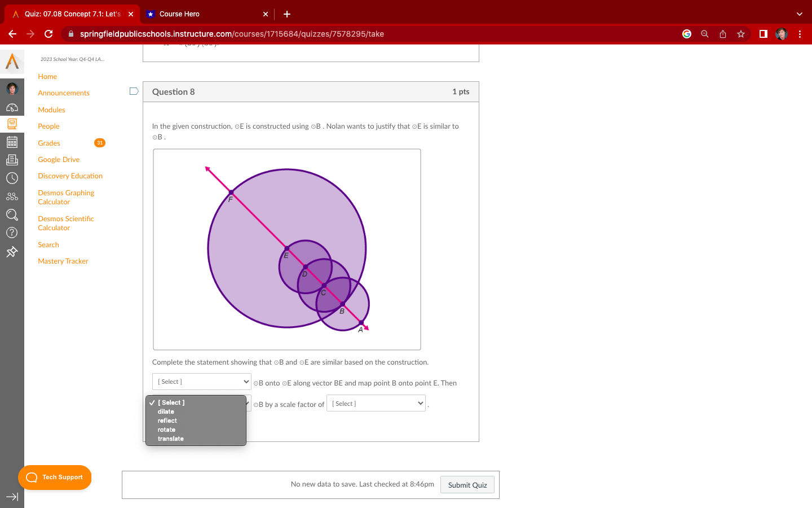
Task: Click the circle construction diagram image
Action: click(287, 249)
